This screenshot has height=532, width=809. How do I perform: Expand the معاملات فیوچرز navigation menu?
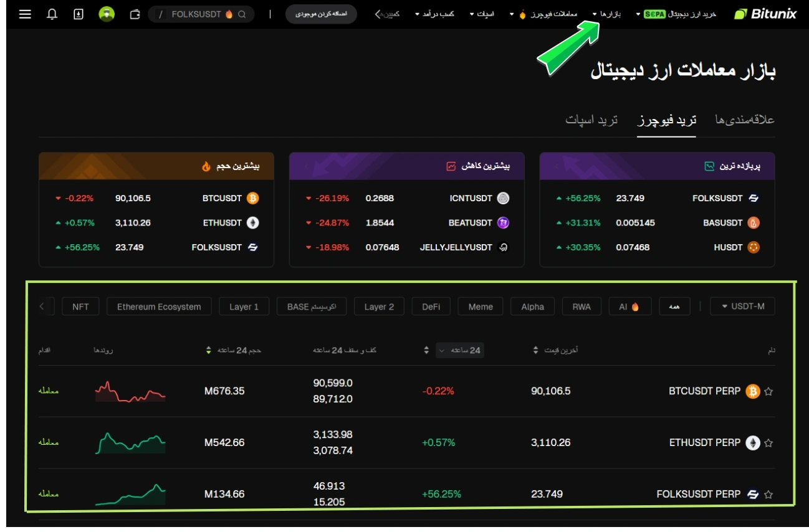[542, 14]
